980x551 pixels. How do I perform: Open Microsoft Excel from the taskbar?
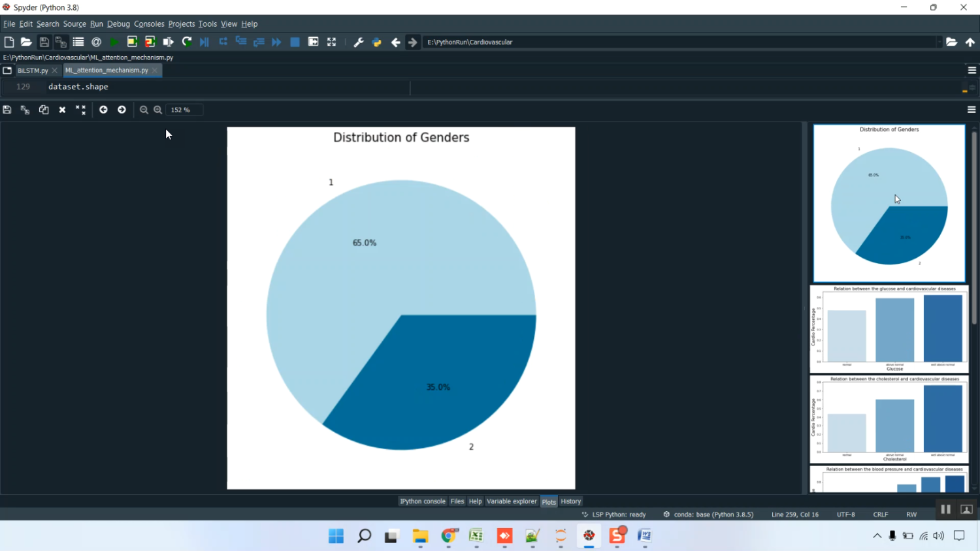(x=476, y=536)
